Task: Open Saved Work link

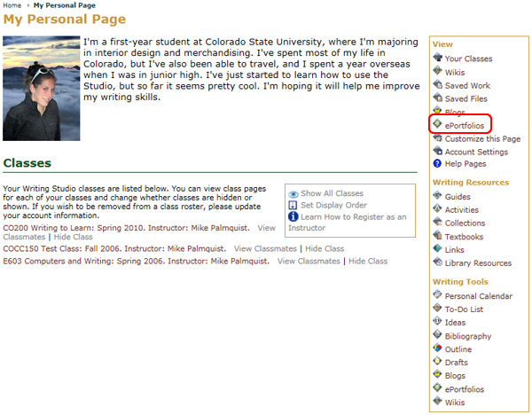Action: [467, 85]
